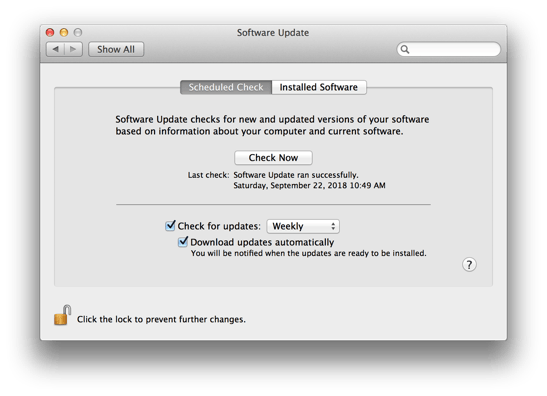Image resolution: width=547 pixels, height=396 pixels.
Task: Click the unlocked padlock icon
Action: click(x=62, y=315)
